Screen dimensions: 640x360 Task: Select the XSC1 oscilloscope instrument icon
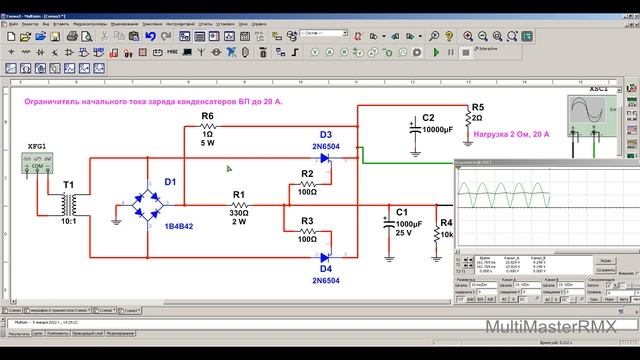(593, 116)
